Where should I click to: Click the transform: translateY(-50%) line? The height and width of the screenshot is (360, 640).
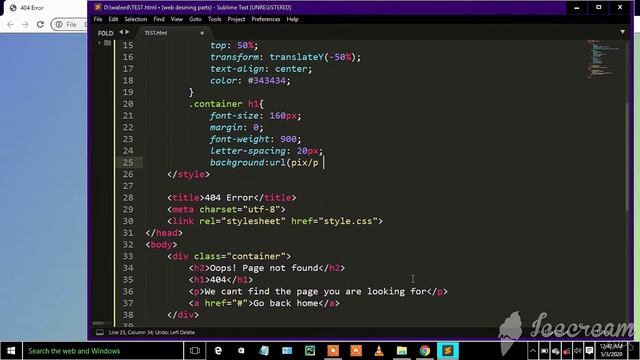[x=286, y=57]
